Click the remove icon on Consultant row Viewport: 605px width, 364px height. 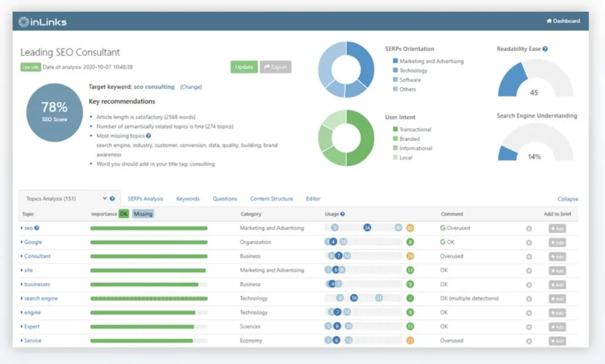[529, 256]
